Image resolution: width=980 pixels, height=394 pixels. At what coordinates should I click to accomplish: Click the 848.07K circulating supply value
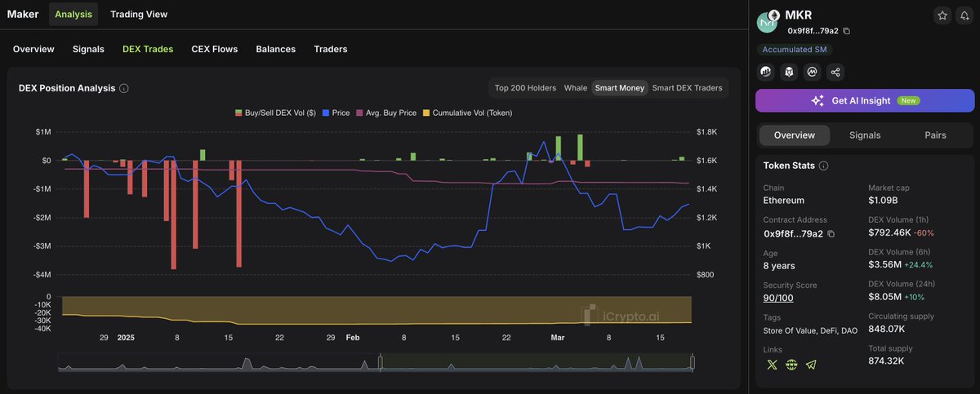[886, 329]
